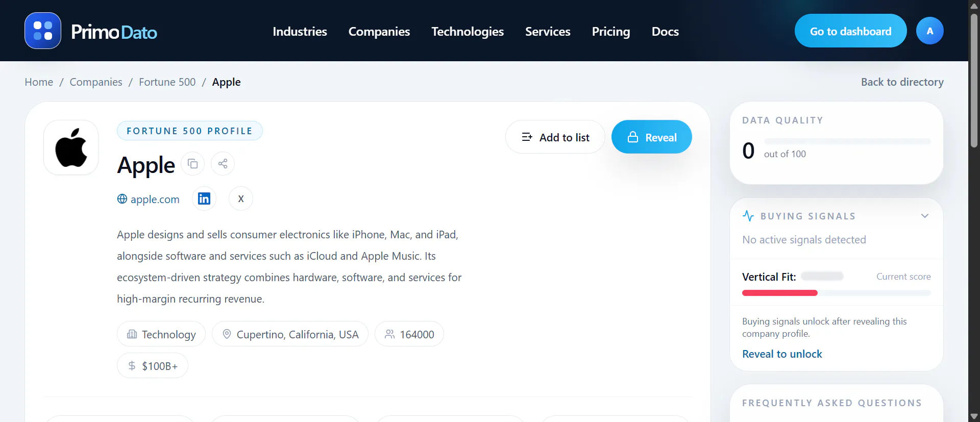Click the Apple company logo thumbnail
The width and height of the screenshot is (980, 422).
pos(71,147)
